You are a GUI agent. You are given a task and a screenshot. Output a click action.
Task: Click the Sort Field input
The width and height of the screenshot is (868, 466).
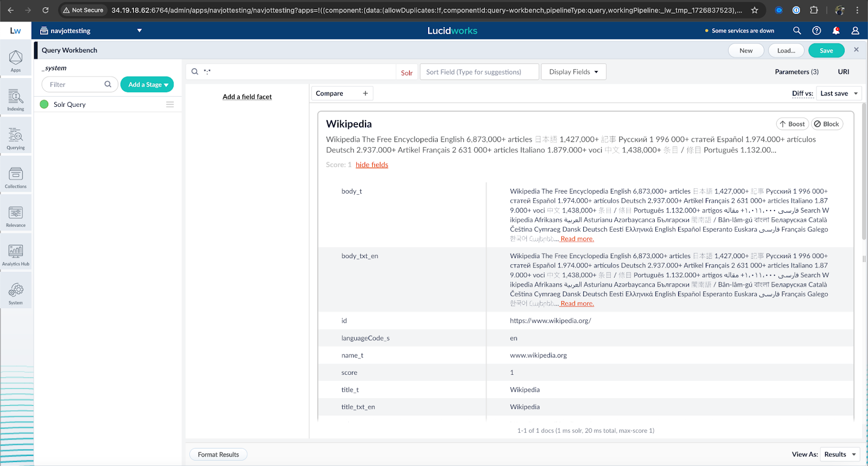pyautogui.click(x=480, y=72)
